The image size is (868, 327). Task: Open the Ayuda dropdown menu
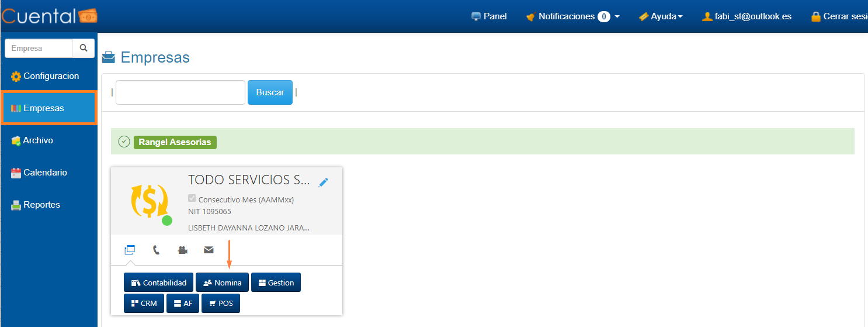tap(661, 16)
